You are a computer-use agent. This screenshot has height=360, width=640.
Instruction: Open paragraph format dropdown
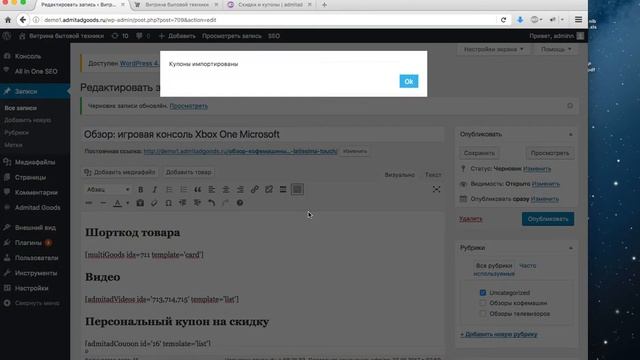coord(108,189)
